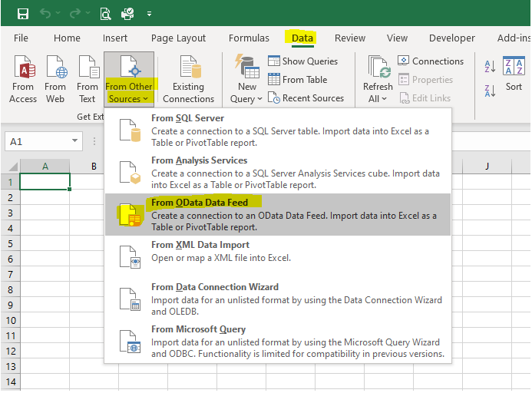Click cell A3 in the worksheet
The image size is (532, 393).
45,213
